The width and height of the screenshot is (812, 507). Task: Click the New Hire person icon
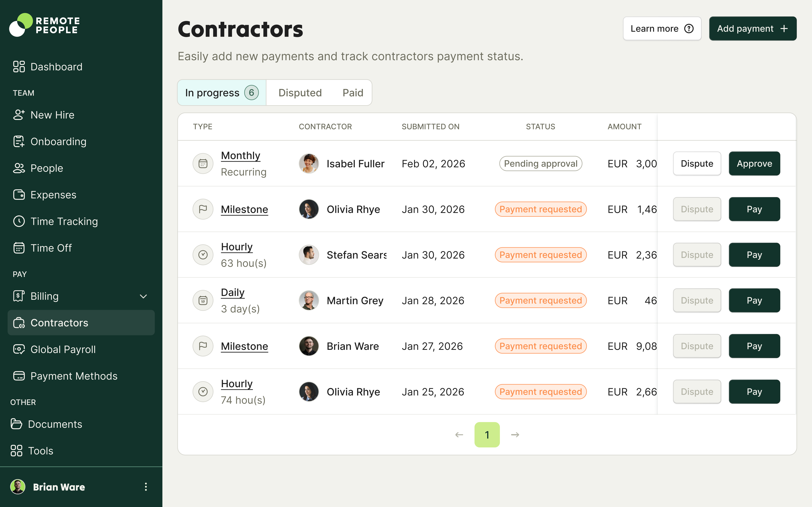pos(19,115)
